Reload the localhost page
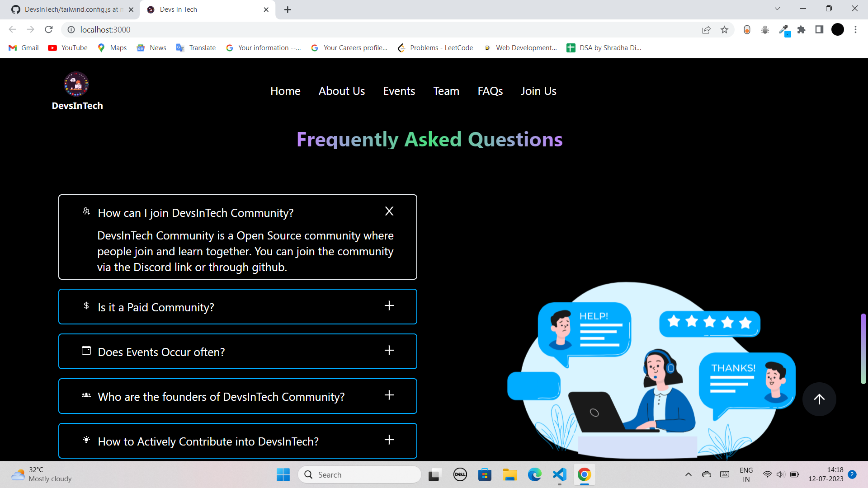This screenshot has height=488, width=868. [x=49, y=30]
